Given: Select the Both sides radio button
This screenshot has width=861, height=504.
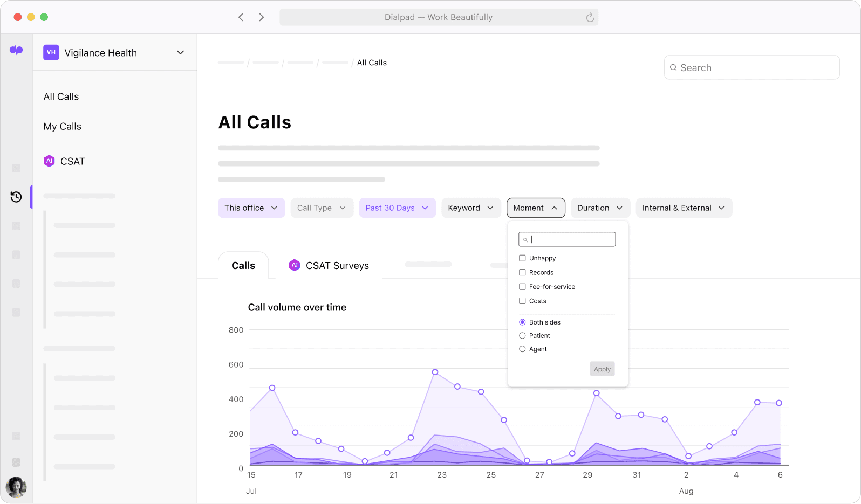Looking at the screenshot, I should coord(522,322).
